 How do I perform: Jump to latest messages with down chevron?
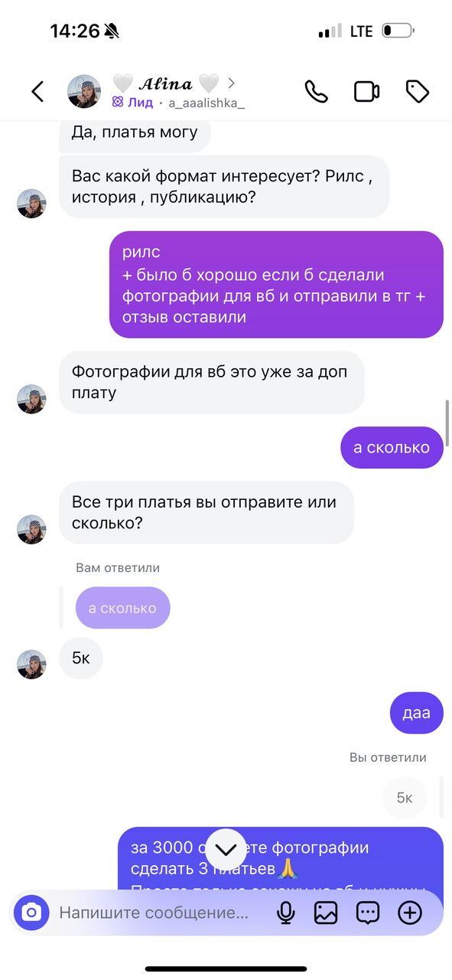click(x=226, y=849)
